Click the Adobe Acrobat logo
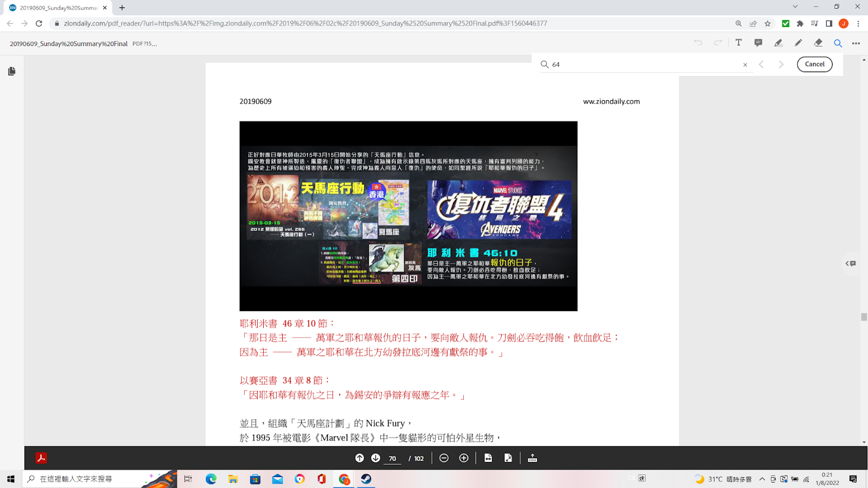868x488 pixels. tap(41, 458)
